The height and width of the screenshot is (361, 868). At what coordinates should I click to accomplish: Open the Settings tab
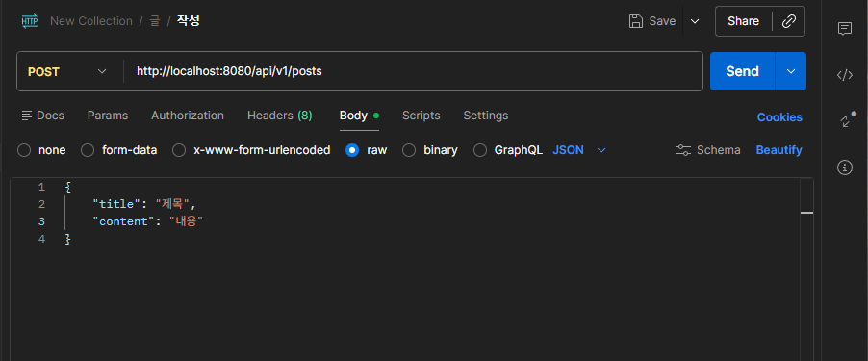click(485, 116)
